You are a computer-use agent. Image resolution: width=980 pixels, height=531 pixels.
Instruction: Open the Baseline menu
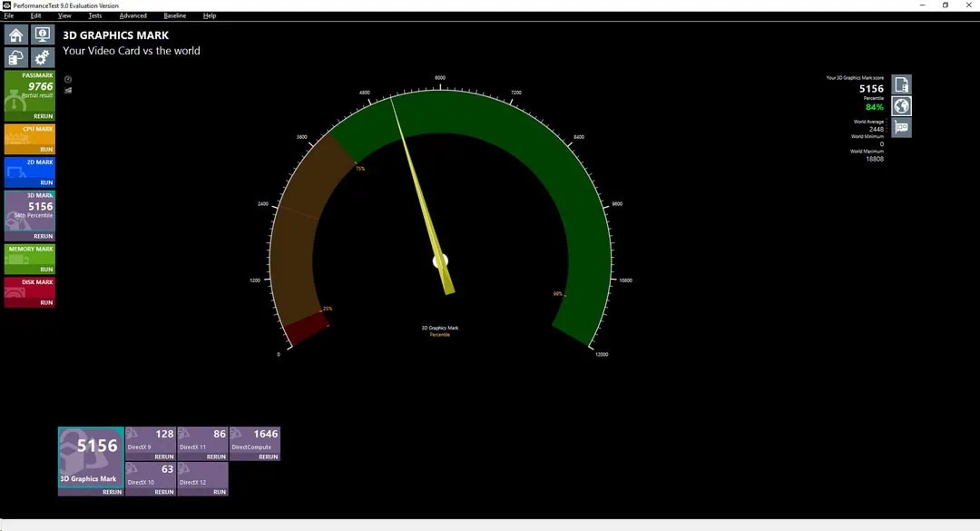[x=175, y=15]
